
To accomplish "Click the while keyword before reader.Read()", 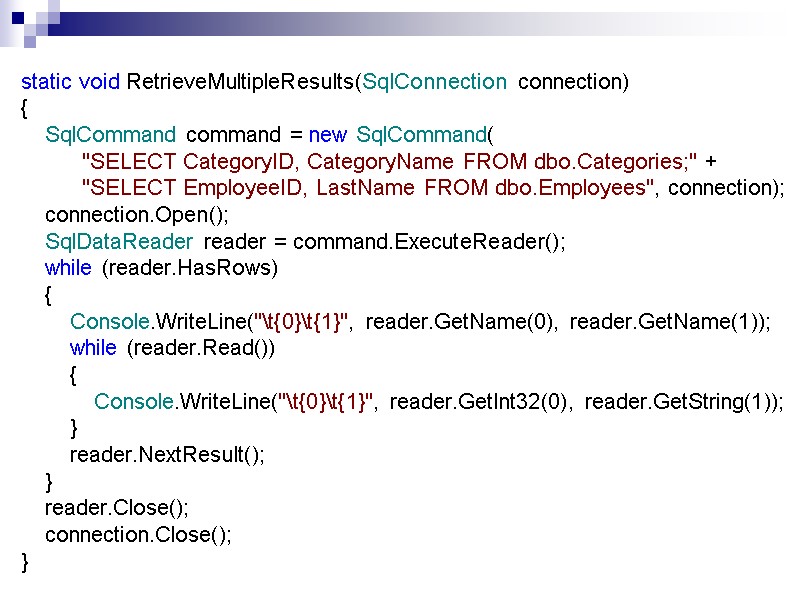I will tap(92, 347).
